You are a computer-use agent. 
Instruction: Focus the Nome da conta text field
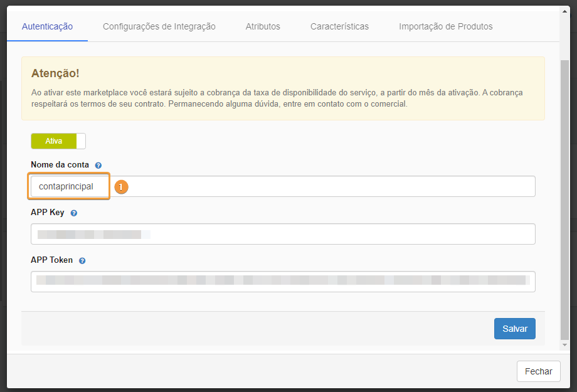(282, 186)
